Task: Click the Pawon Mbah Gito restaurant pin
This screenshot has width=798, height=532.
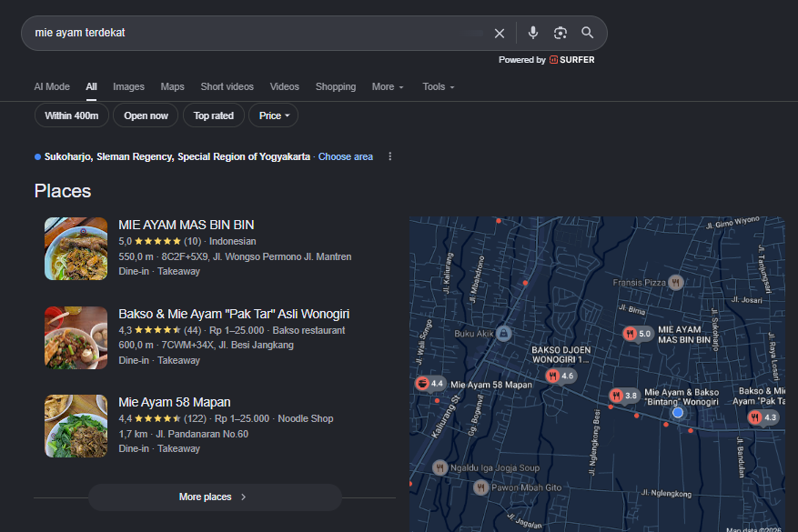Action: (481, 487)
